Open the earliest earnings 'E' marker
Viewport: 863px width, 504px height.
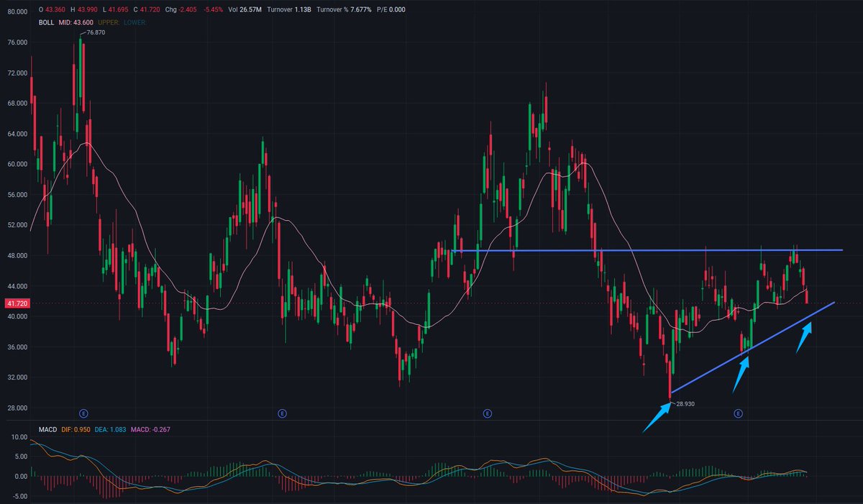pyautogui.click(x=83, y=413)
